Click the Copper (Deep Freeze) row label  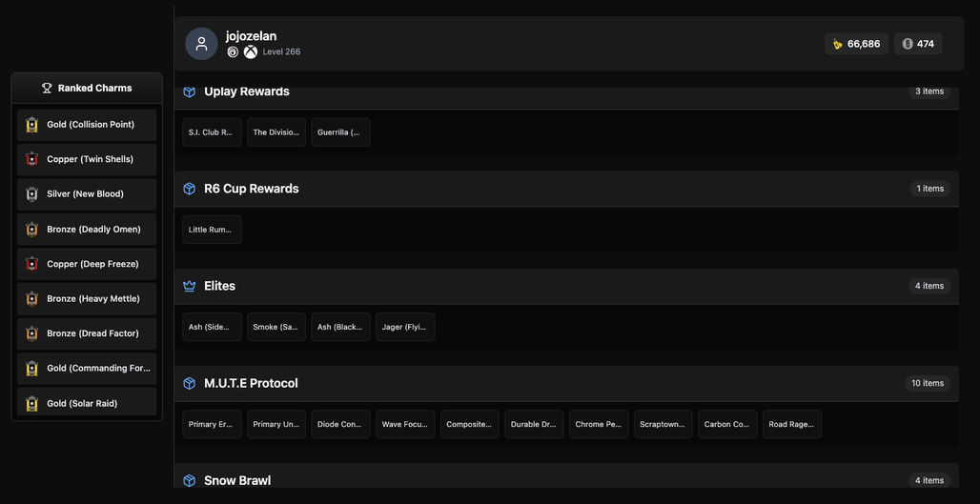pyautogui.click(x=92, y=264)
